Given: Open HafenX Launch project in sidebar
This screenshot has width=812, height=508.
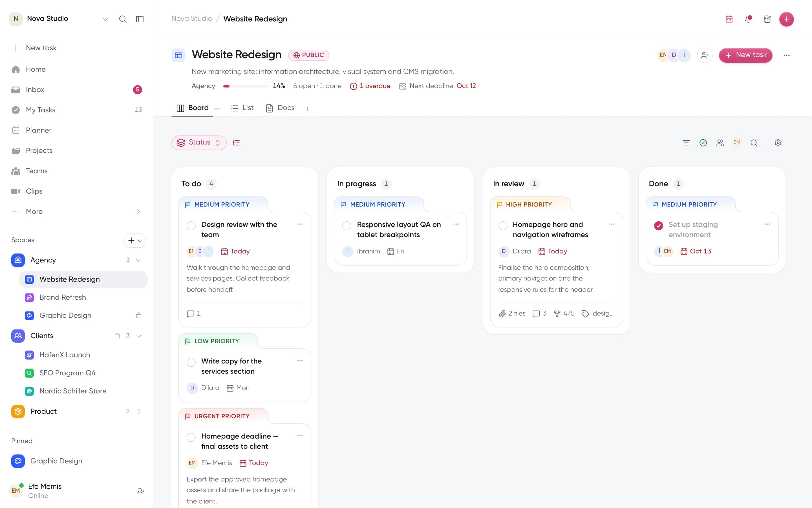Looking at the screenshot, I should [83, 355].
